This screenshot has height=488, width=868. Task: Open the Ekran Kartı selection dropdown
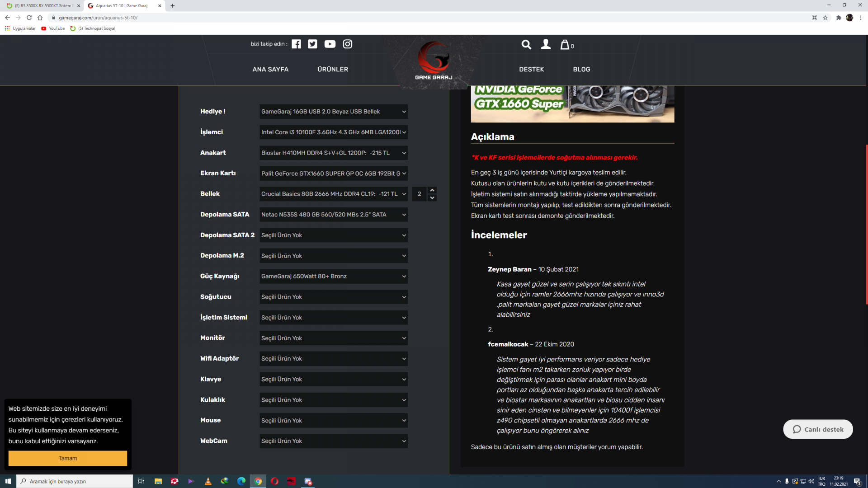[x=333, y=174]
